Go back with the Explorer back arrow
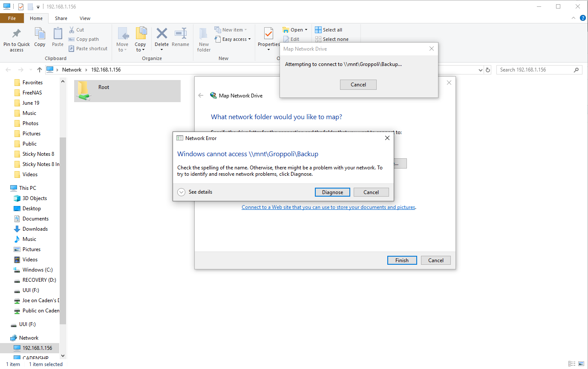 click(9, 70)
